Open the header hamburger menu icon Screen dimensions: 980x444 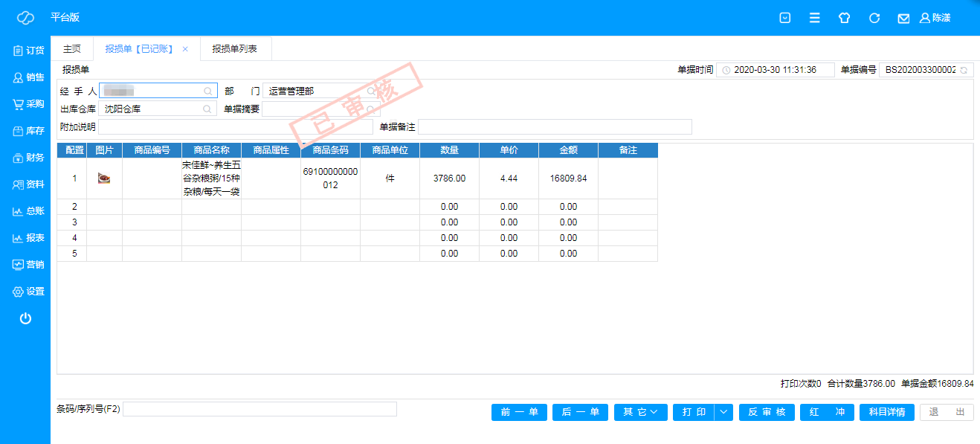815,18
